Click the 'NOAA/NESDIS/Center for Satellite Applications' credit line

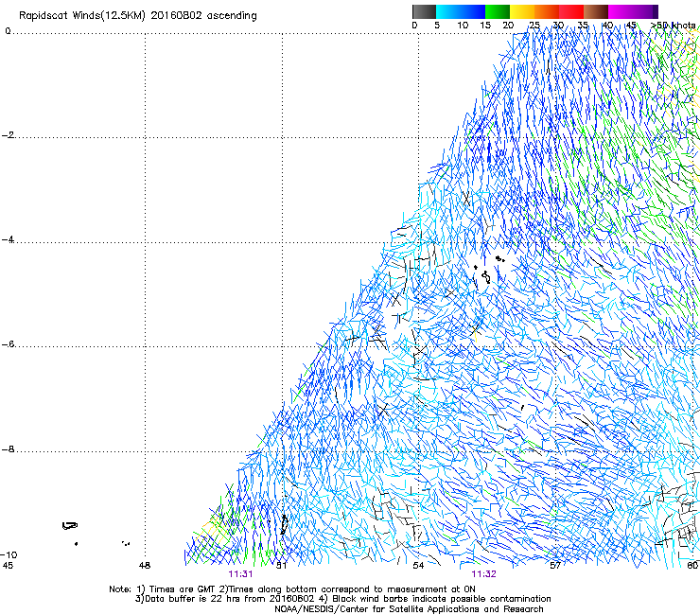409,609
